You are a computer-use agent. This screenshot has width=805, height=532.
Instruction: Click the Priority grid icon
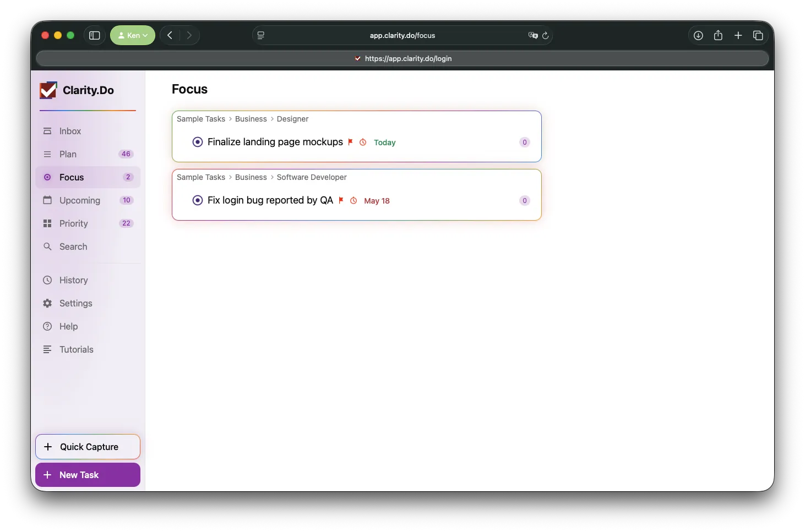tap(47, 223)
